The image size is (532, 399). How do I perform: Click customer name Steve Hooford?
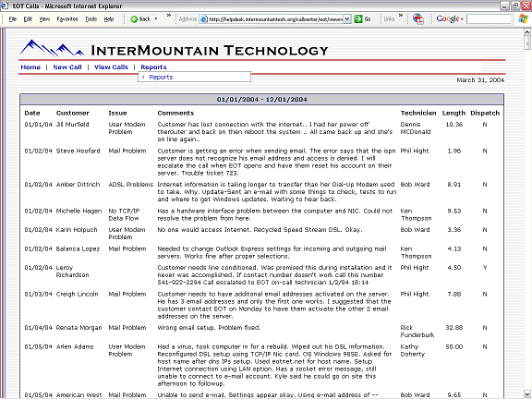(78, 151)
